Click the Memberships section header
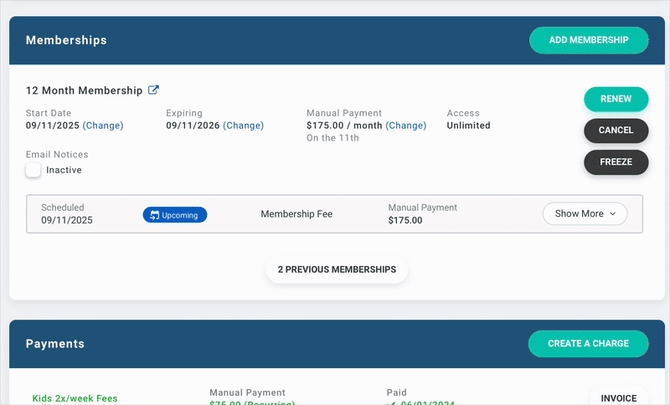The image size is (670, 405). 66,41
